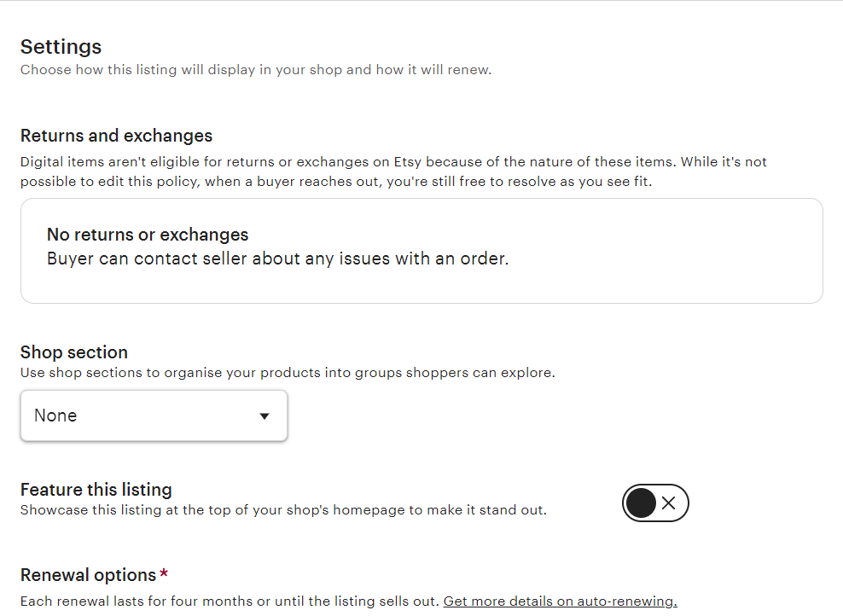
Task: Click the settings description subtitle text
Action: [255, 69]
